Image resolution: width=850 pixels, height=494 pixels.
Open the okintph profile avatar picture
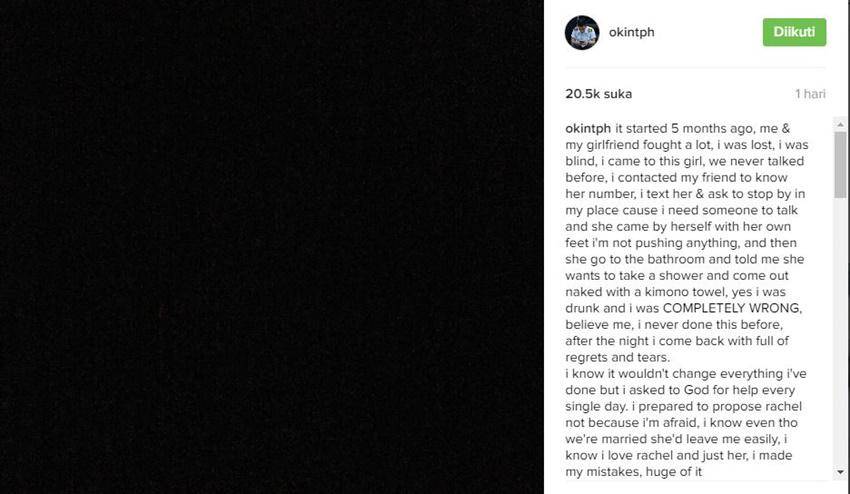pos(582,33)
